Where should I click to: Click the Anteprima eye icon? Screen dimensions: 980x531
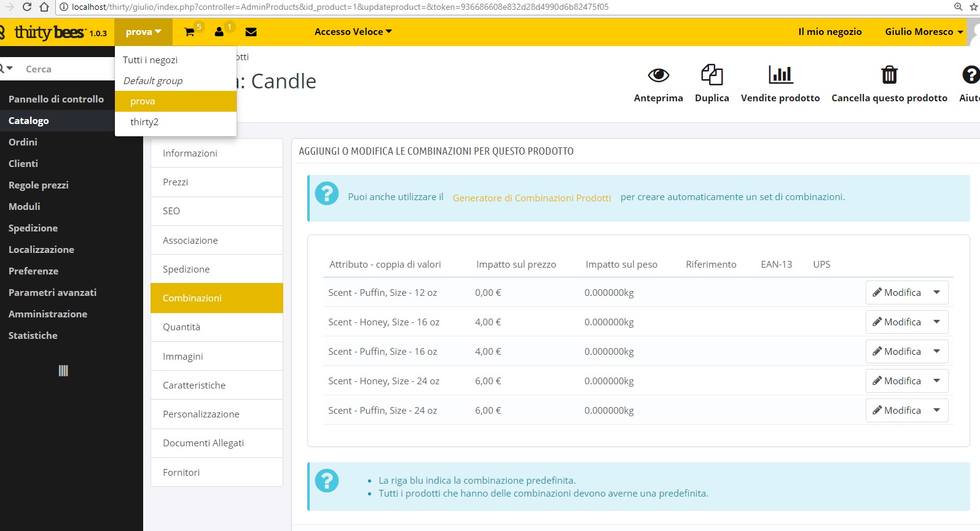658,75
